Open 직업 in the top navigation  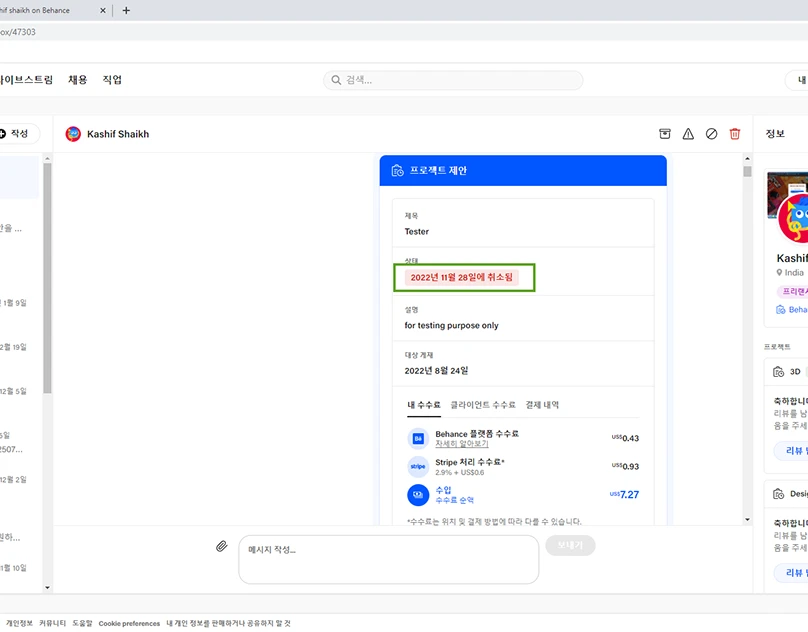[x=112, y=80]
